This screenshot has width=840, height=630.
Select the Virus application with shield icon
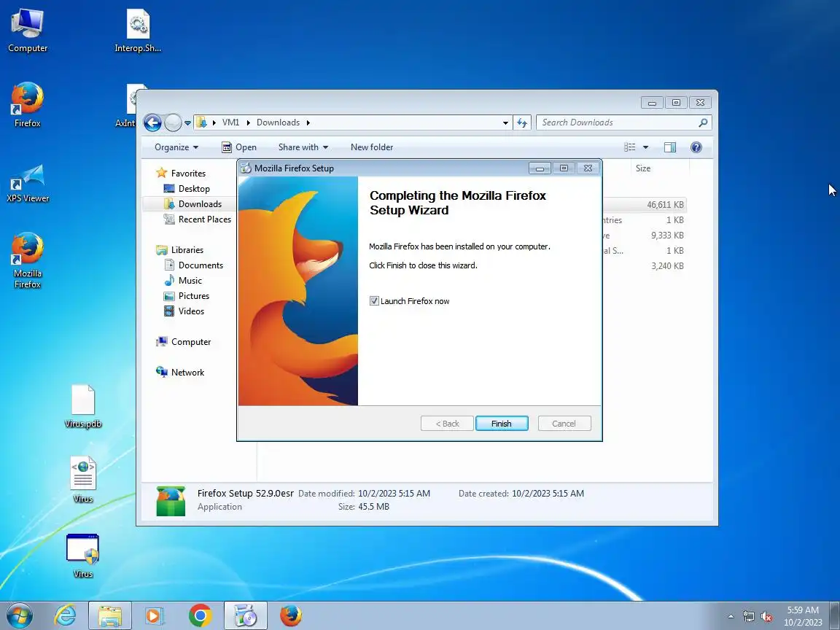[x=83, y=556]
